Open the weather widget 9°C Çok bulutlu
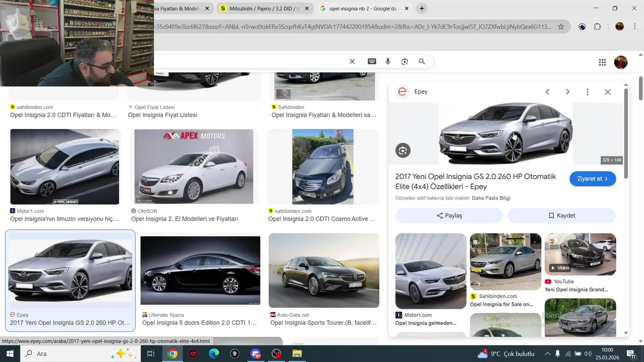This screenshot has height=362, width=644. pyautogui.click(x=506, y=354)
